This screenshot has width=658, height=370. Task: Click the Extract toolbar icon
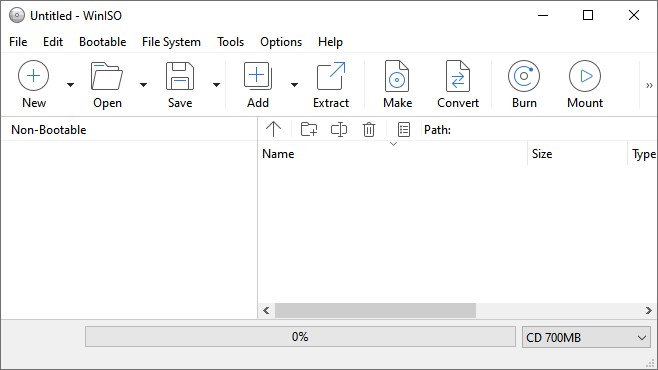[331, 76]
